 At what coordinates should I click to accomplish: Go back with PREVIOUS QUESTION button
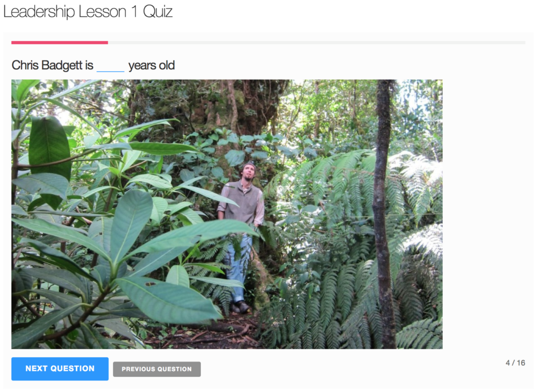tap(157, 369)
